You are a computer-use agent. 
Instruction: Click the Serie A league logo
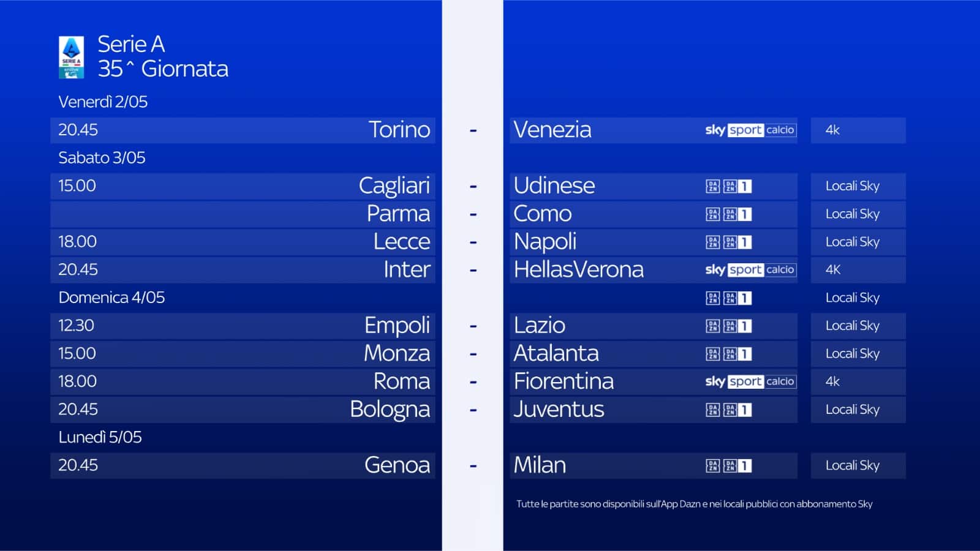point(71,57)
